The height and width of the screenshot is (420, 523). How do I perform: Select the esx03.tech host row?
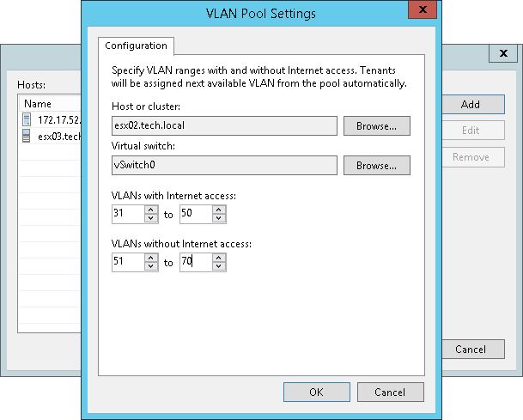click(50, 136)
